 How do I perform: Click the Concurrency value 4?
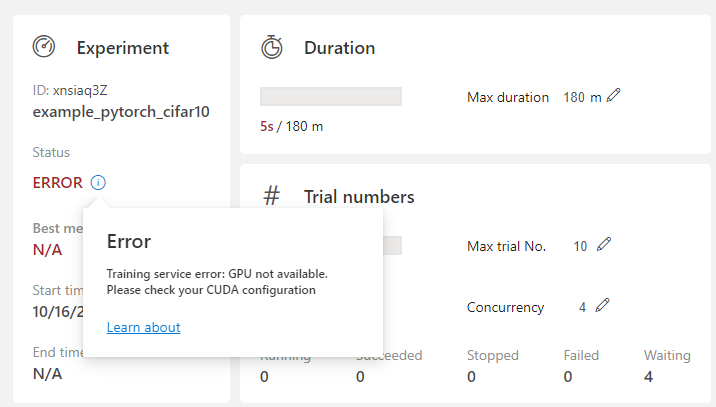(582, 307)
